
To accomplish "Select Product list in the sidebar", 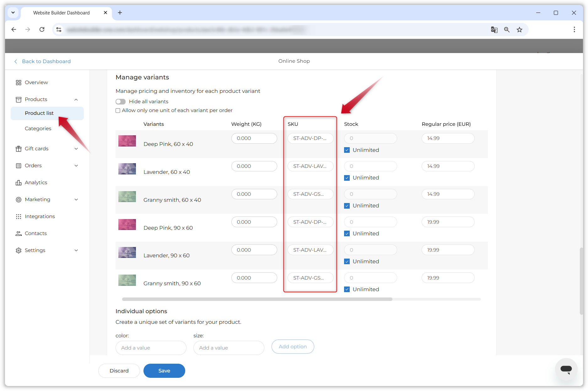I will coord(47,113).
